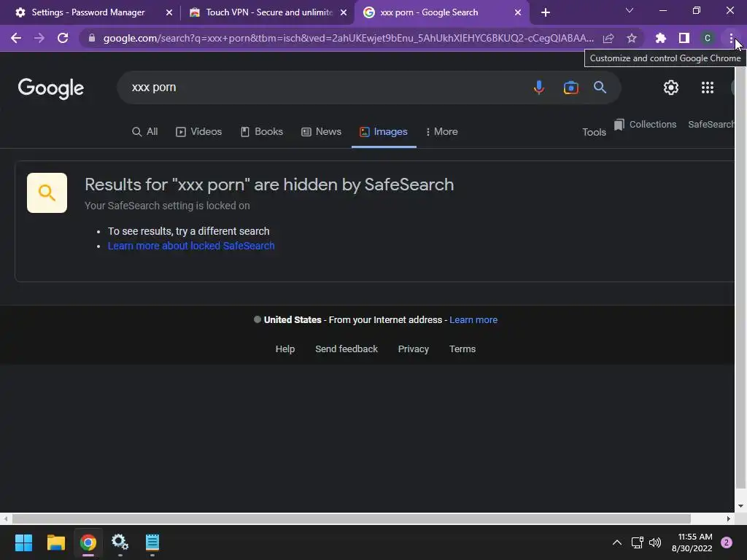Viewport: 747px width, 560px height.
Task: Open Windows Settings from the taskbar
Action: (120, 542)
